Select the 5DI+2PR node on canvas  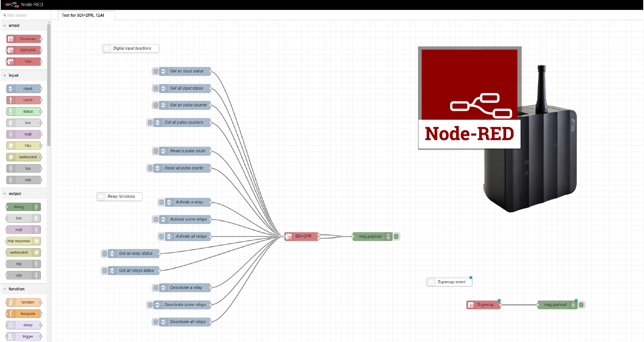coord(302,237)
